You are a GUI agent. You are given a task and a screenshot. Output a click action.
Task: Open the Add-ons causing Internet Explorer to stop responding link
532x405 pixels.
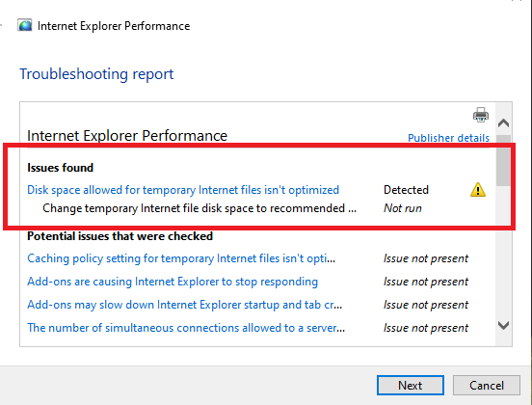coord(173,282)
